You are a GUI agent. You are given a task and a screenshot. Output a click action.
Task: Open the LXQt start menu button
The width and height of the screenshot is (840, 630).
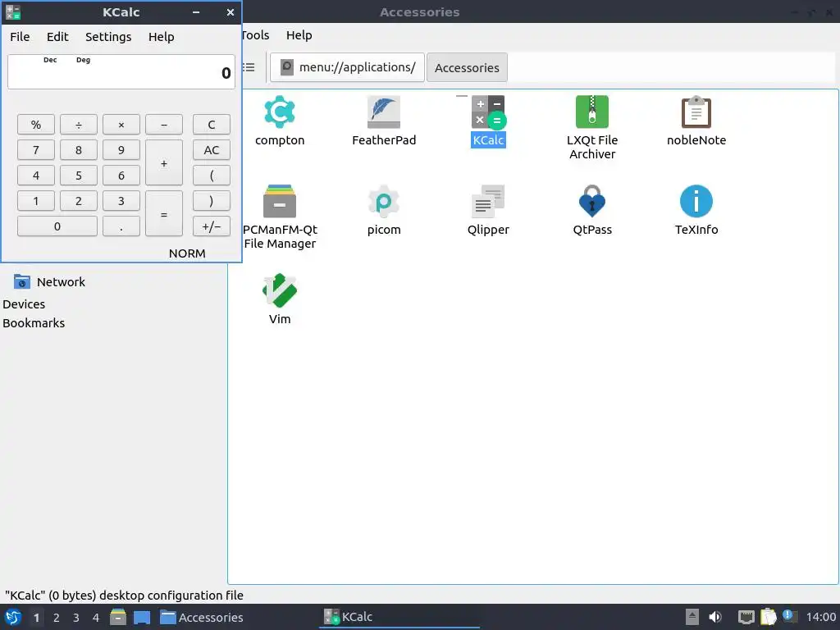tap(13, 617)
